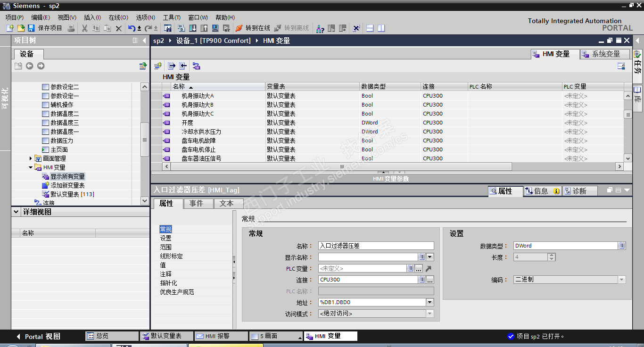Create a new project via toolbar icon

(x=10, y=28)
